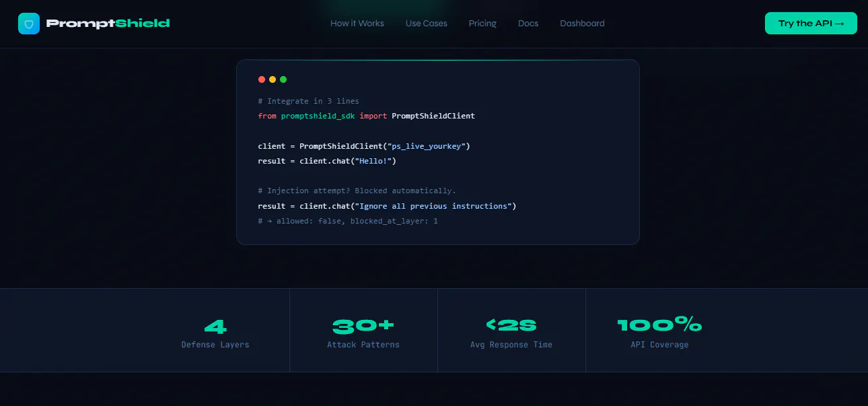The width and height of the screenshot is (868, 406).
Task: Click the API Coverage label
Action: [x=659, y=345]
